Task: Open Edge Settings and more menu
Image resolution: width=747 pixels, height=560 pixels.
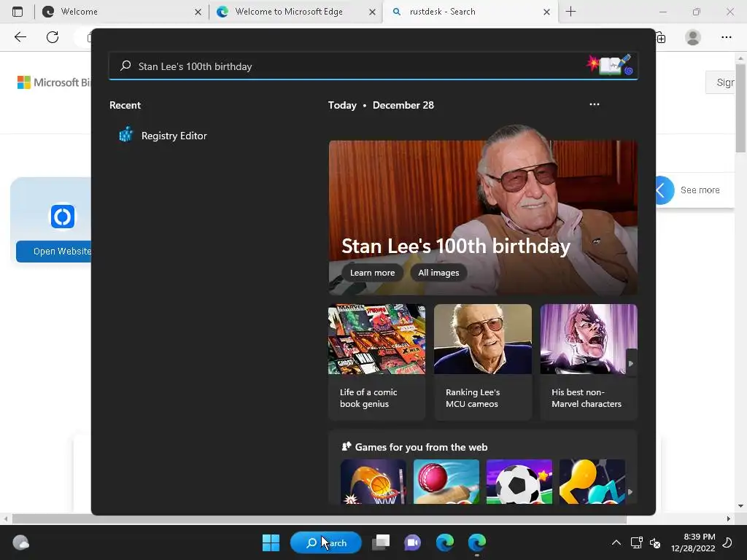Action: click(726, 37)
